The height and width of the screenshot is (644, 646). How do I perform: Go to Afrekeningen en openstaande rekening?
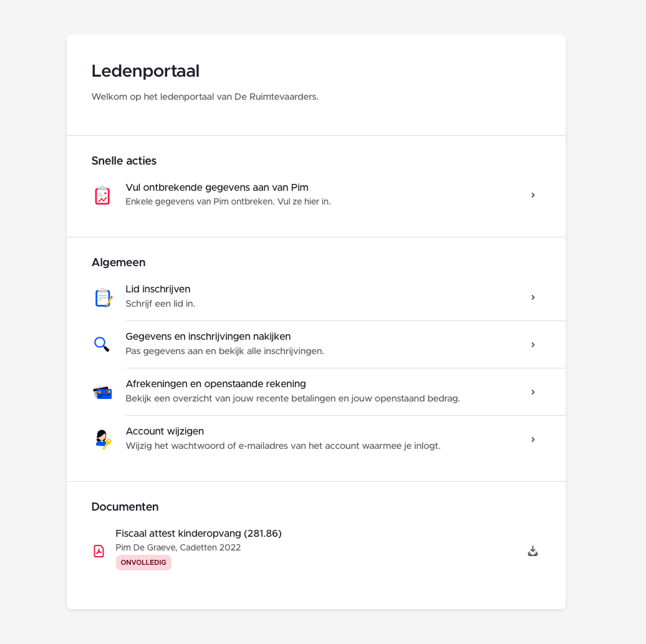point(316,392)
